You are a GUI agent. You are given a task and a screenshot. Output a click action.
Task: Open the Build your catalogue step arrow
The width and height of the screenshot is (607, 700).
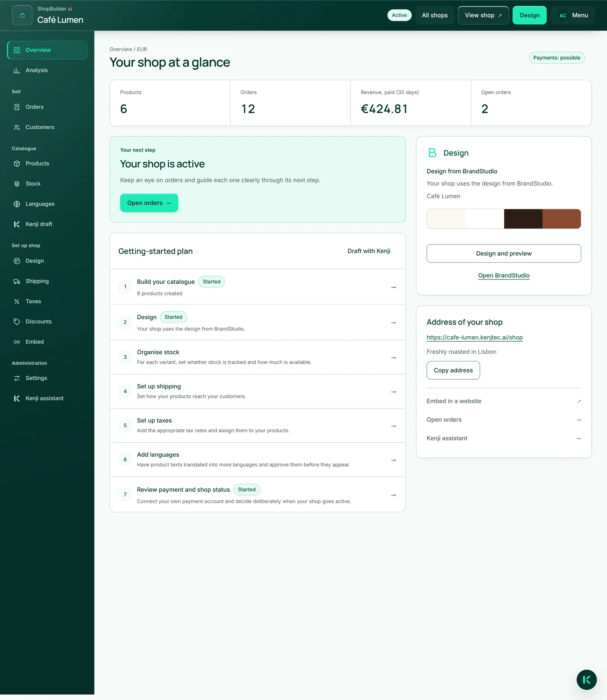click(393, 287)
